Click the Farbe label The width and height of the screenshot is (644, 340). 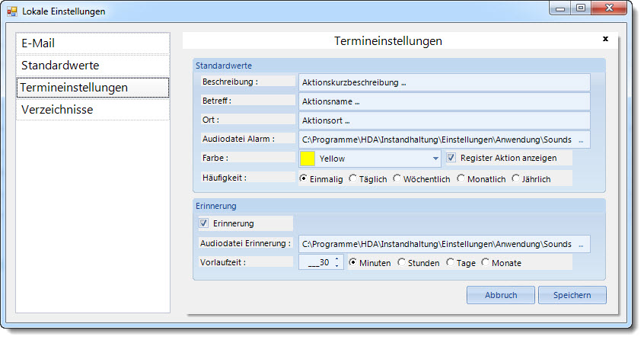[215, 158]
